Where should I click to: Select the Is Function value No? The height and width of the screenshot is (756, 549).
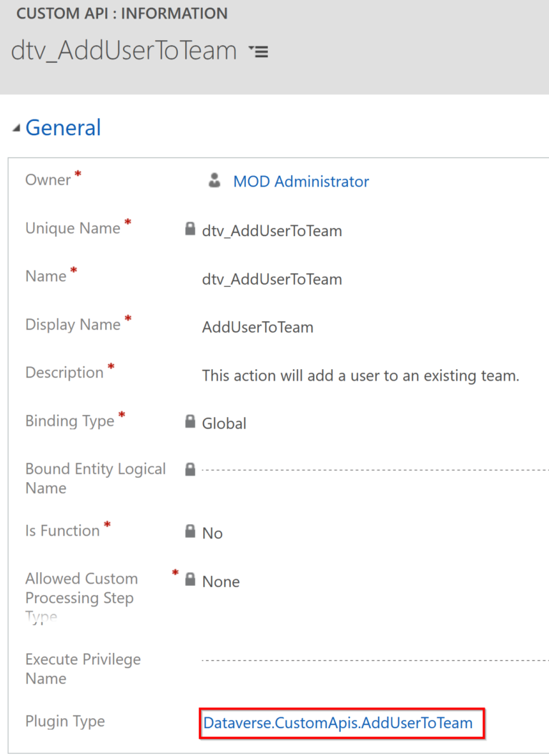point(212,534)
